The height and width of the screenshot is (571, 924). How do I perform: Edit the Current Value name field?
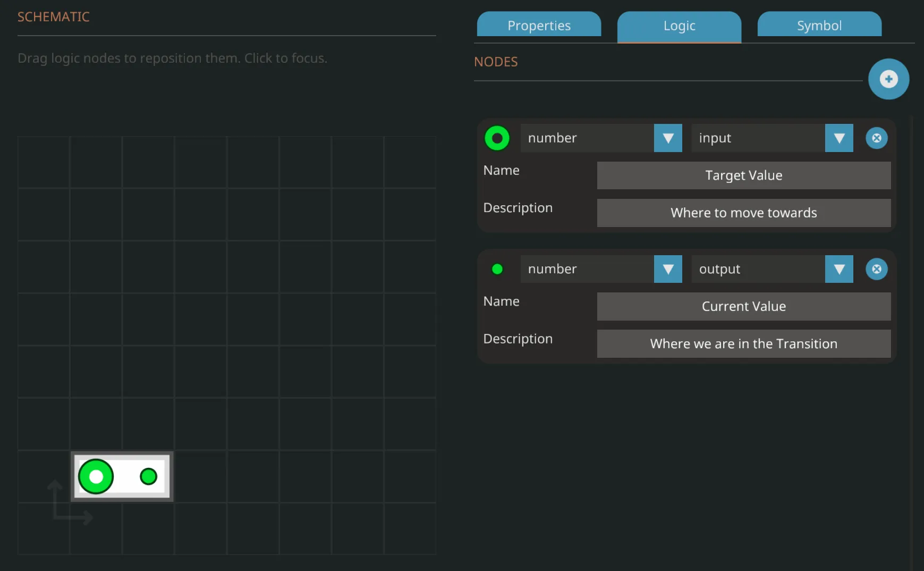click(743, 306)
